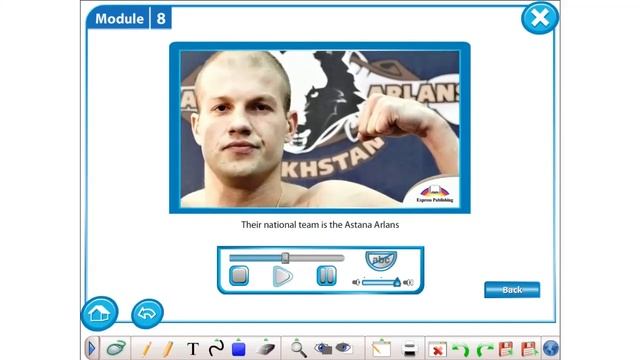
Task: Redo the last annotation
Action: coord(484,350)
